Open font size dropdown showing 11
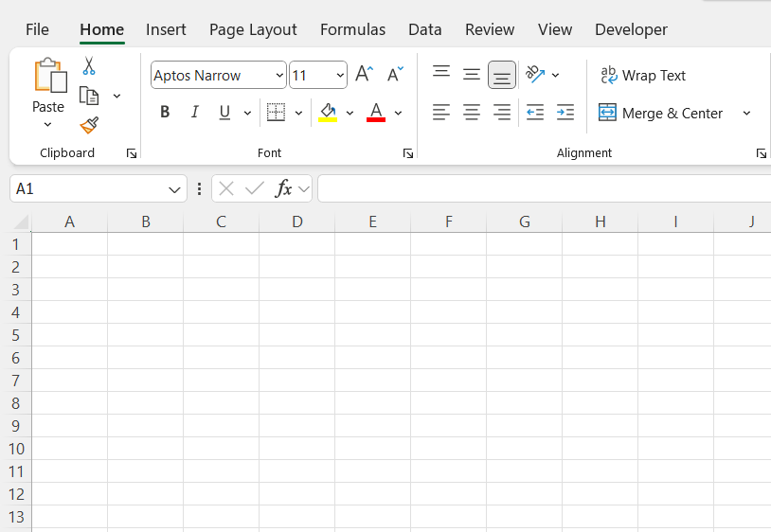Screen dimensions: 771x532 (340, 75)
